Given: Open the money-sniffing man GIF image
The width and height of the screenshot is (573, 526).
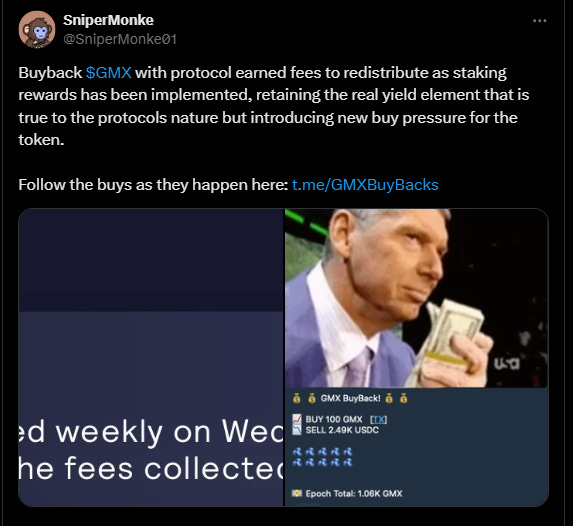Looking at the screenshot, I should click(416, 298).
